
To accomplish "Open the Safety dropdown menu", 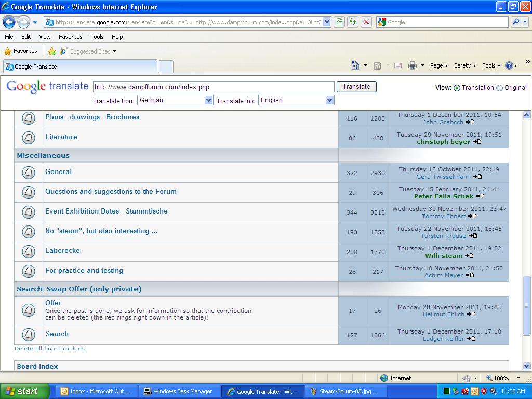I will (465, 65).
